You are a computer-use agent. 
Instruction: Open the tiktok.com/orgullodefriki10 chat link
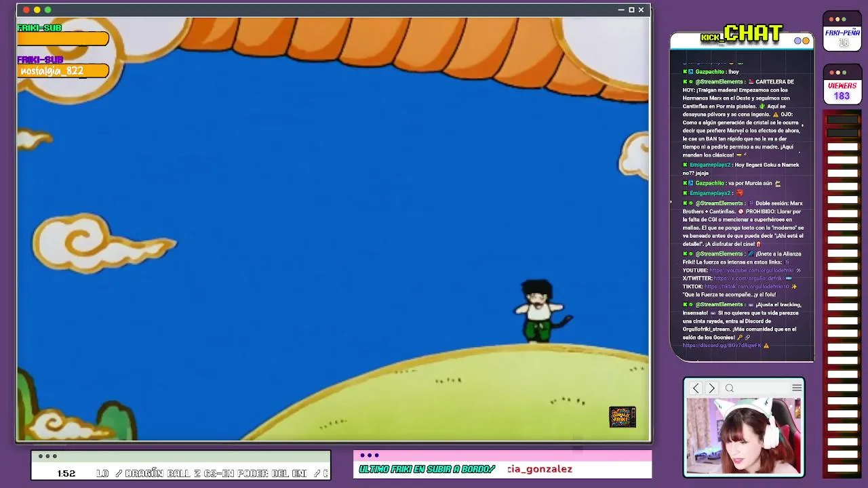coord(747,287)
